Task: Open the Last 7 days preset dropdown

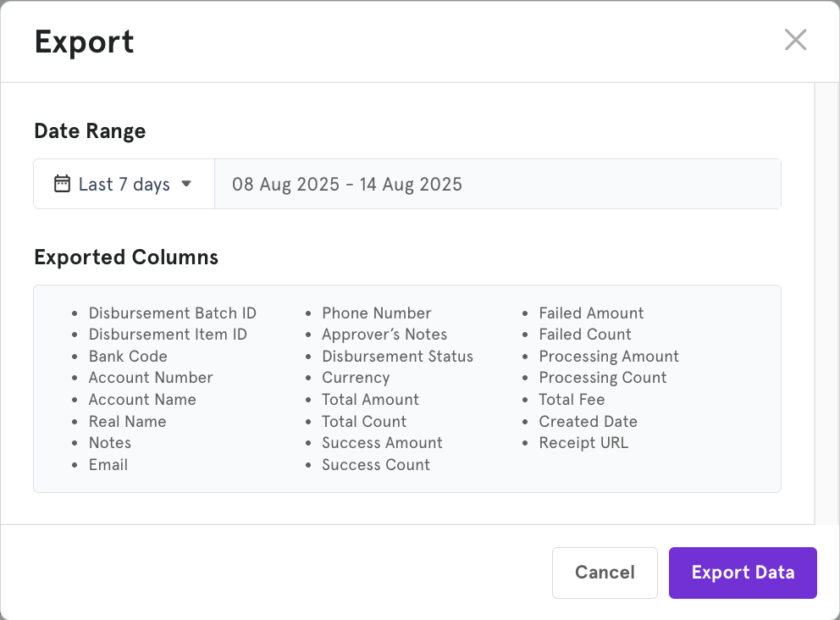Action: tap(124, 184)
